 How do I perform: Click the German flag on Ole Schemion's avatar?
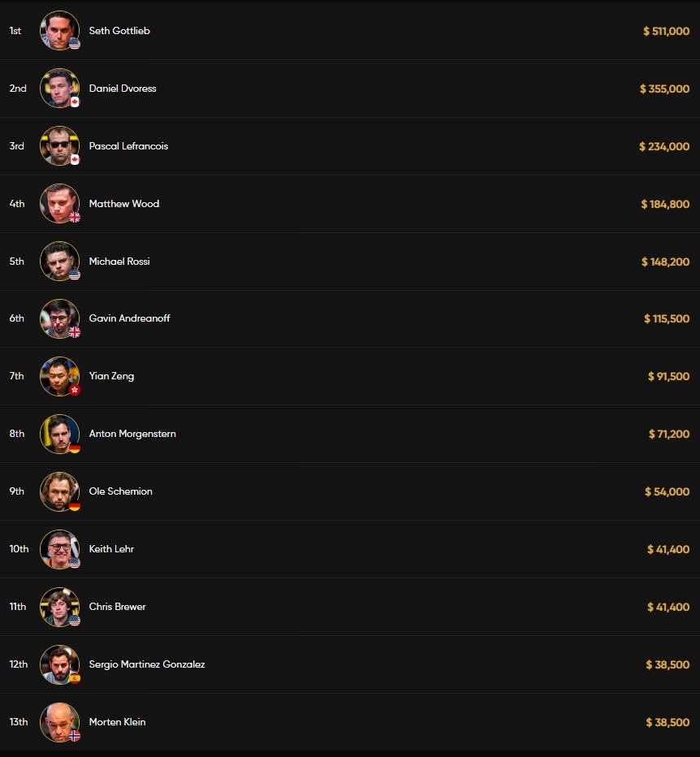[x=75, y=506]
